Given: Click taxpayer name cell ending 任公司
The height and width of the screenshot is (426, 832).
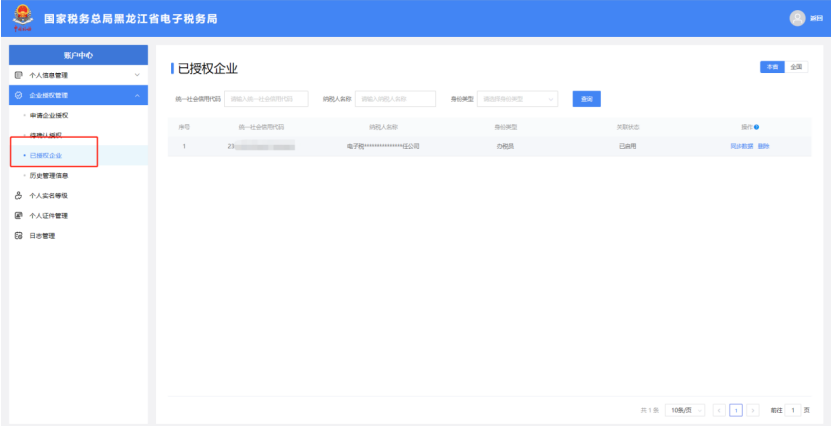Looking at the screenshot, I should point(383,146).
